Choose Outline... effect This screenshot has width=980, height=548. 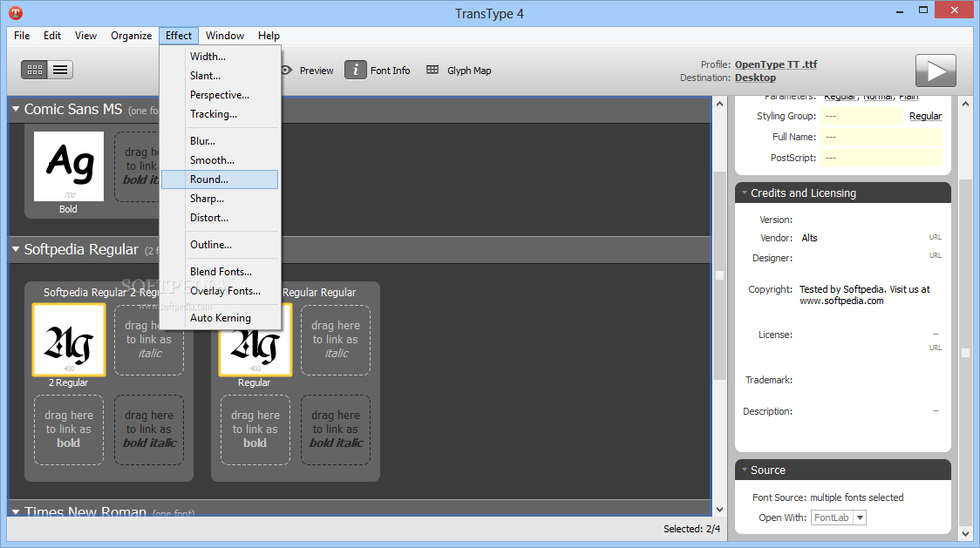pyautogui.click(x=220, y=245)
